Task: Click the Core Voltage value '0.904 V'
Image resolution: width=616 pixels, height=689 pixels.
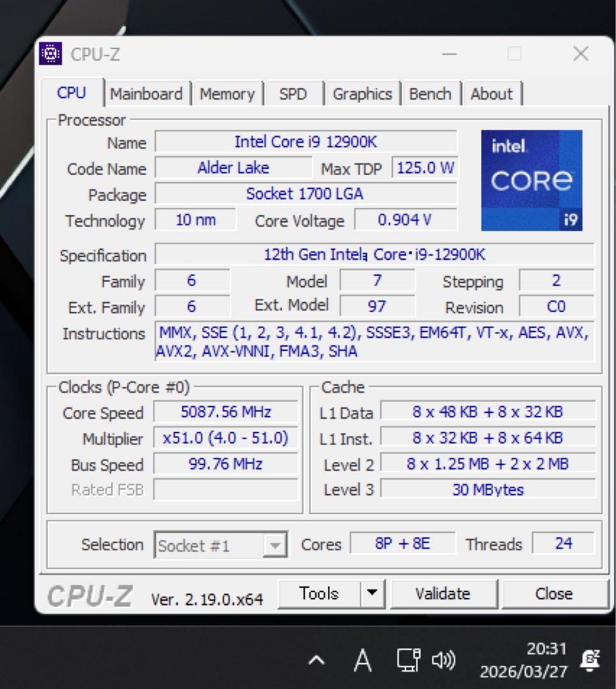Action: 405,219
